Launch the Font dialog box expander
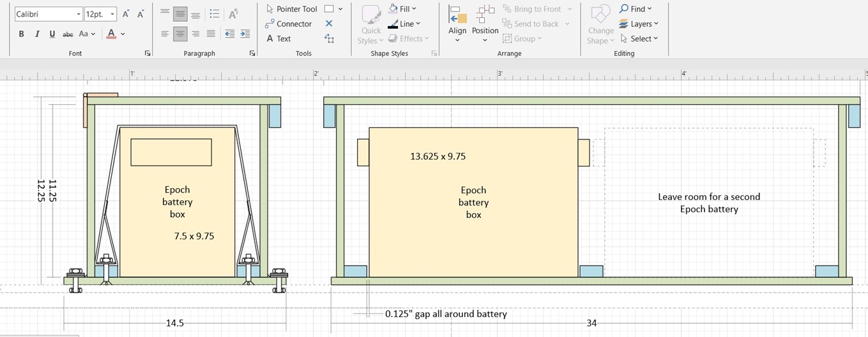The width and height of the screenshot is (868, 337). point(148,54)
